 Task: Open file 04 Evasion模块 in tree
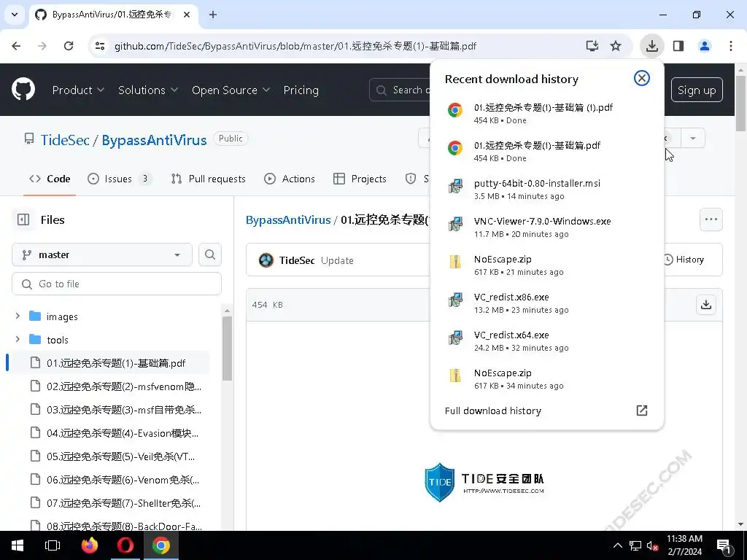click(x=109, y=433)
